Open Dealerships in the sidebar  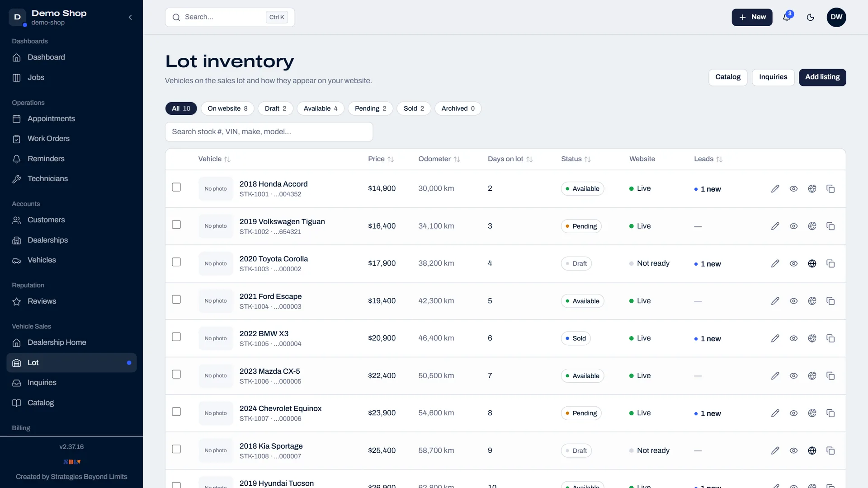[x=71, y=240]
